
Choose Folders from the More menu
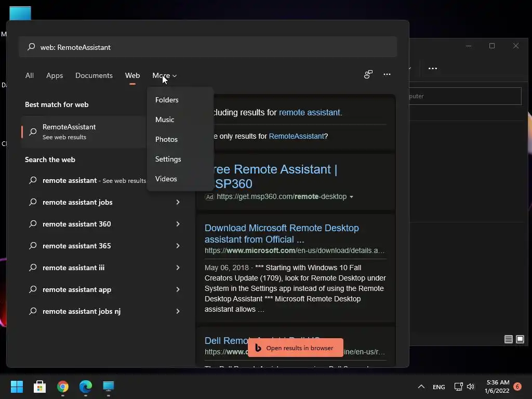(180, 100)
